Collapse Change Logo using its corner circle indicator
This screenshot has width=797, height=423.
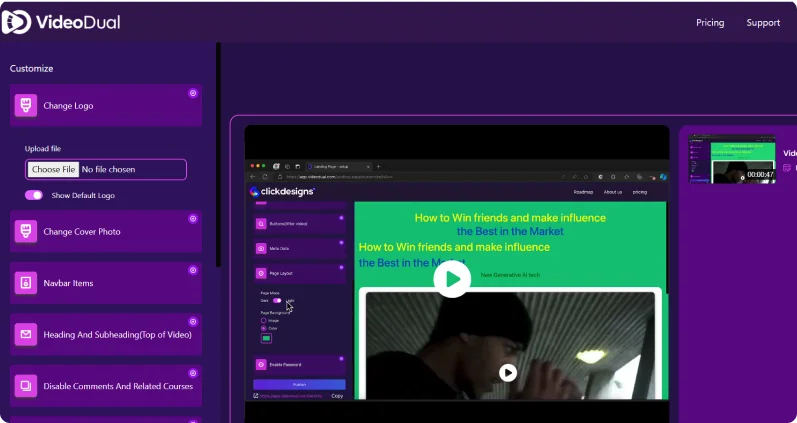(193, 93)
